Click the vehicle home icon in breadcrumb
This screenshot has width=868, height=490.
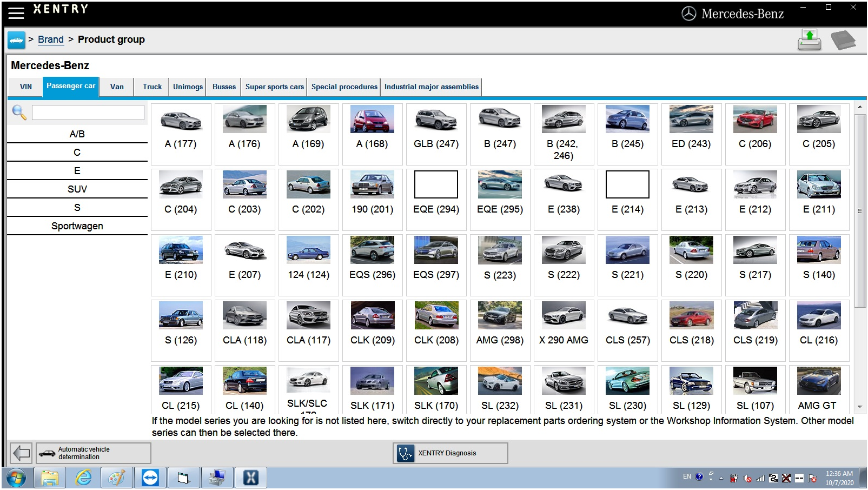click(x=16, y=39)
